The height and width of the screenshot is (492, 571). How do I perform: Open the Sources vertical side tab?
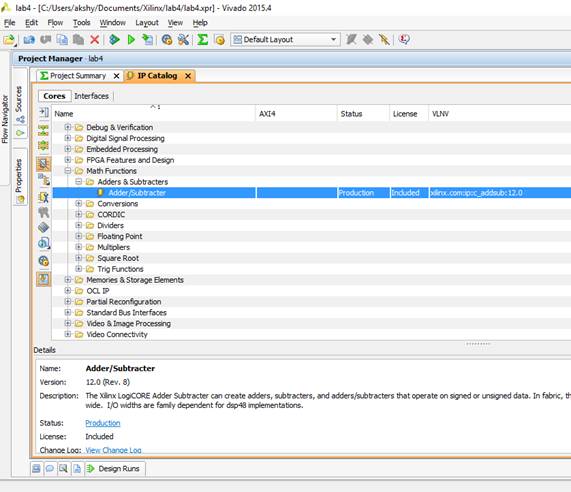20,103
